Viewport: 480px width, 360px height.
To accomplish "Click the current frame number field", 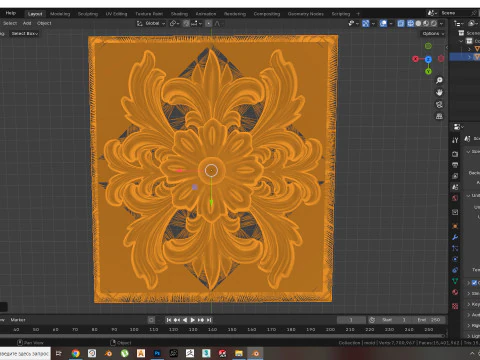I will click(351, 320).
